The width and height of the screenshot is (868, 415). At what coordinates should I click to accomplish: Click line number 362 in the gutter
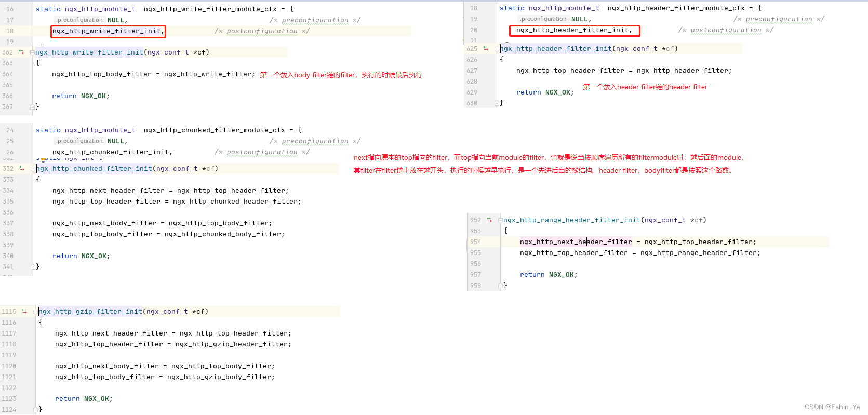point(8,52)
